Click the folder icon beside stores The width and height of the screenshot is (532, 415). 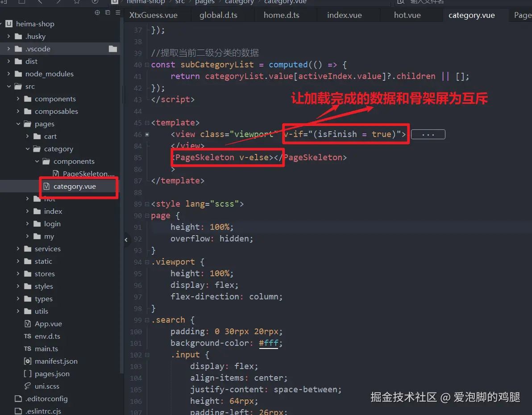tap(28, 274)
